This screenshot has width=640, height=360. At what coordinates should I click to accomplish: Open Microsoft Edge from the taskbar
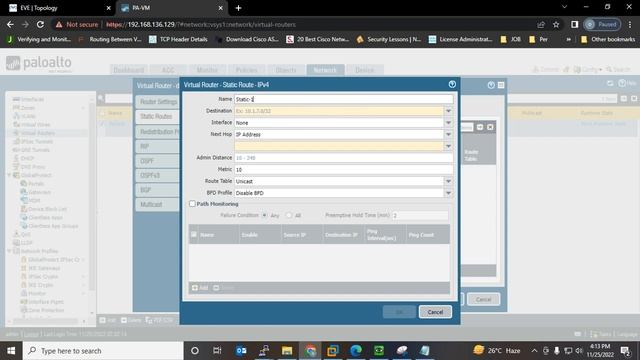pos(356,351)
